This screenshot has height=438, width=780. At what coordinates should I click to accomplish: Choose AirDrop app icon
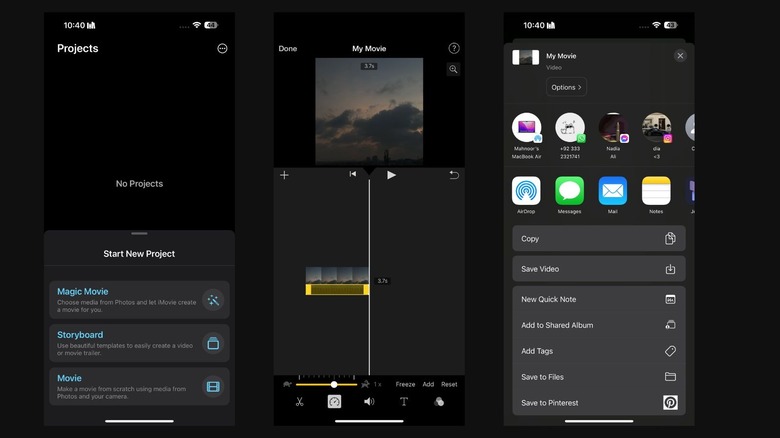point(526,191)
